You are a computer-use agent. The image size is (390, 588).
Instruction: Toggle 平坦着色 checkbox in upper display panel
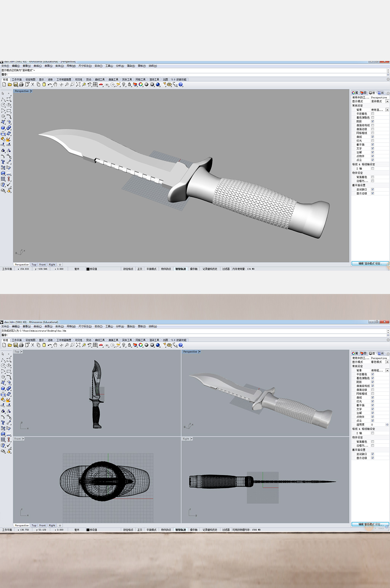pyautogui.click(x=372, y=114)
